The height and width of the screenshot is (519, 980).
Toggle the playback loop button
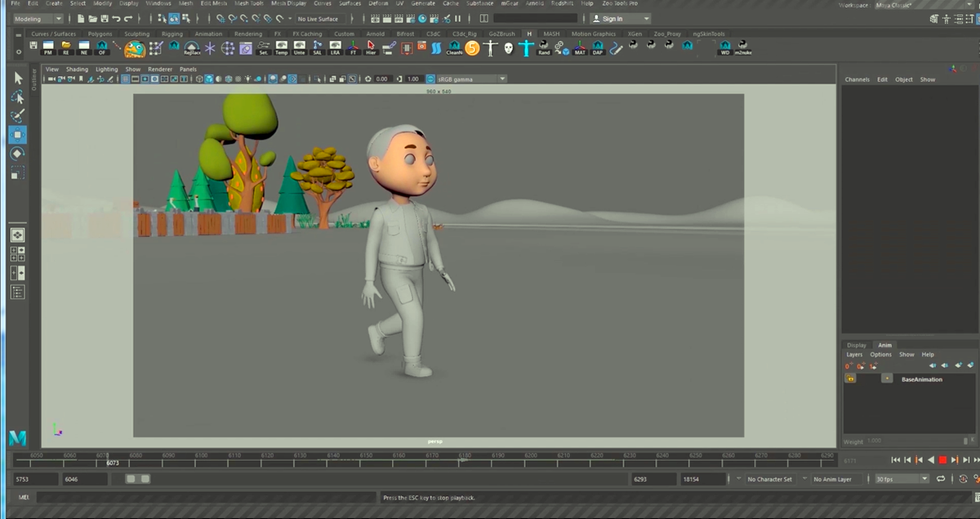941,479
